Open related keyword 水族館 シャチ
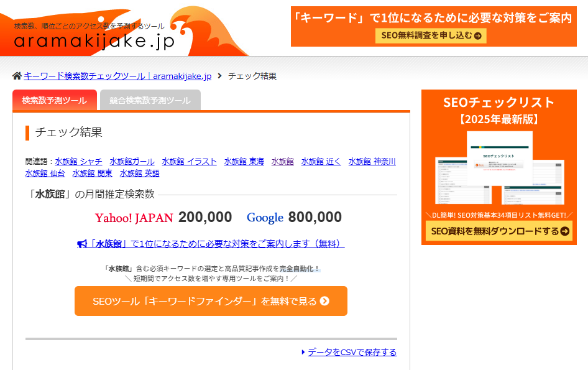This screenshot has height=370, width=588. [x=78, y=161]
